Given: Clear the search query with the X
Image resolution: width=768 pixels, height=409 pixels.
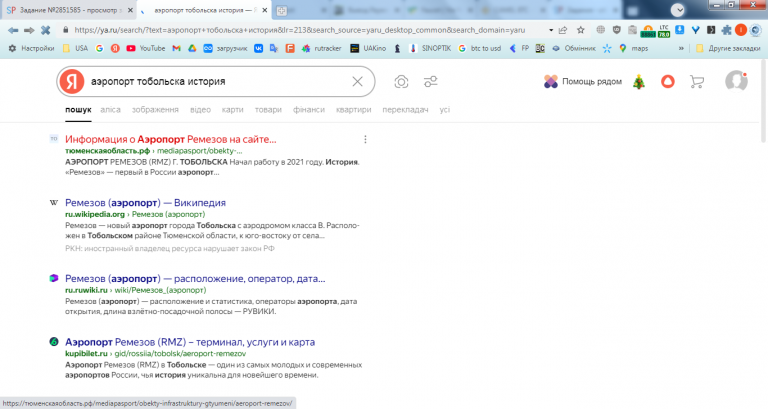Looking at the screenshot, I should (x=358, y=81).
